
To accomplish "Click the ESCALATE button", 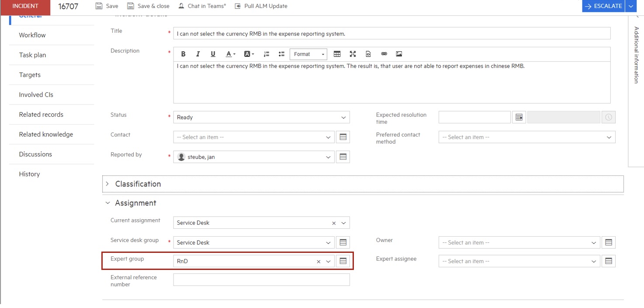I will pos(603,6).
